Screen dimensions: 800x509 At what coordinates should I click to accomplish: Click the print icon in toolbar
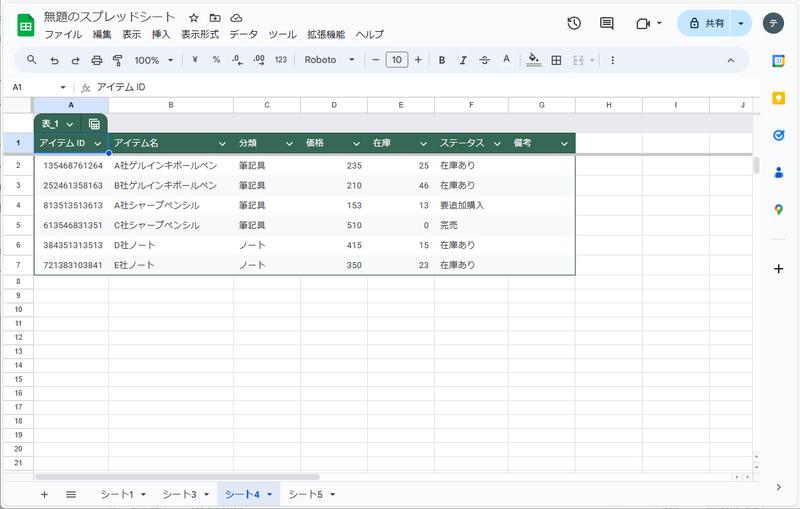click(x=97, y=60)
